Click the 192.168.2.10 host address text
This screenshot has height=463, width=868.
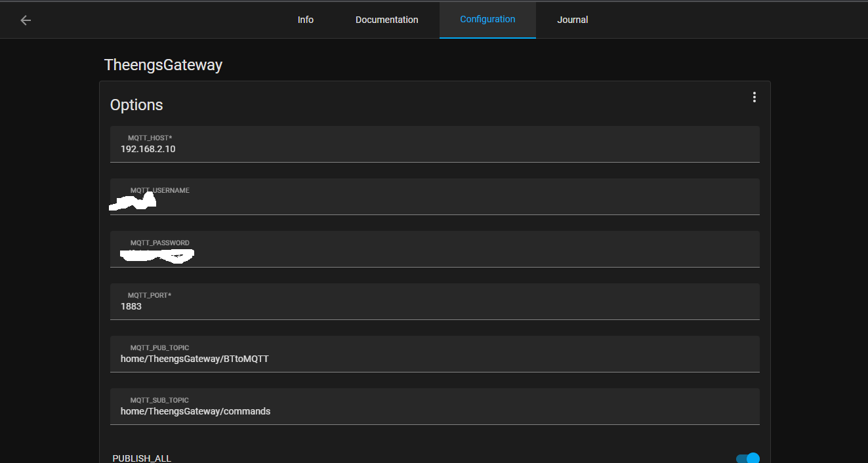[148, 149]
